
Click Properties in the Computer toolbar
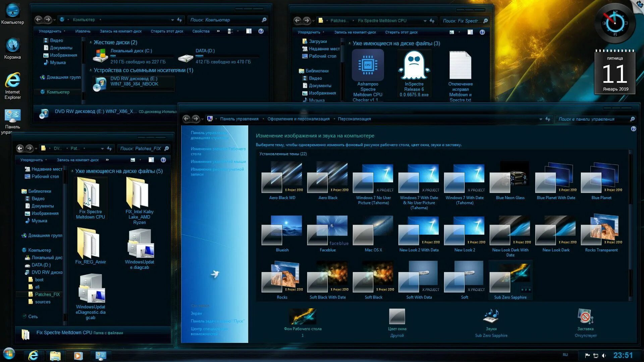click(x=201, y=31)
